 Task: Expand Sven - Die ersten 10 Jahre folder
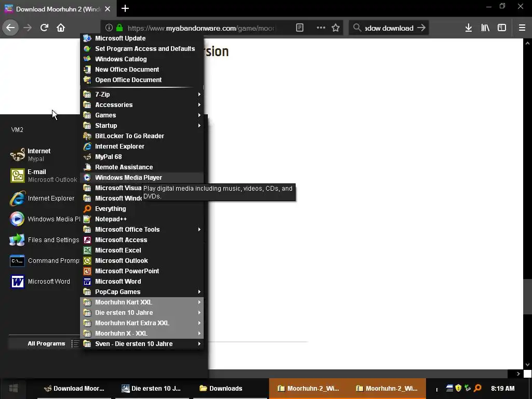pos(142,344)
